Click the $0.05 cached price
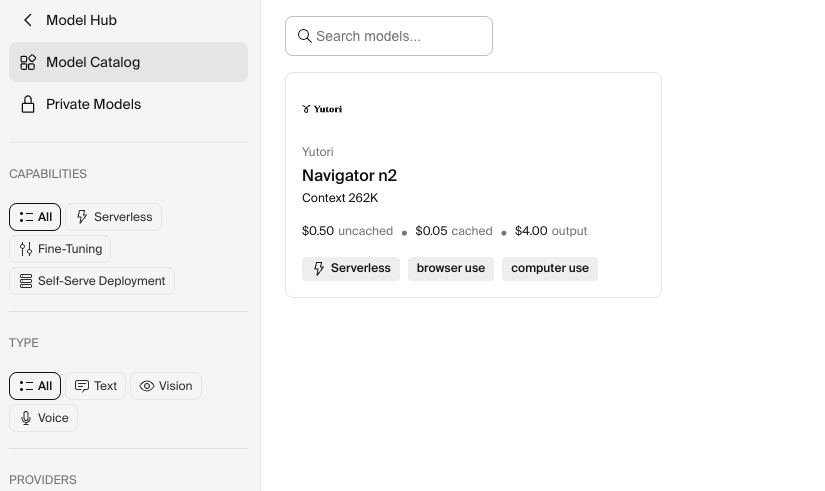 [454, 231]
